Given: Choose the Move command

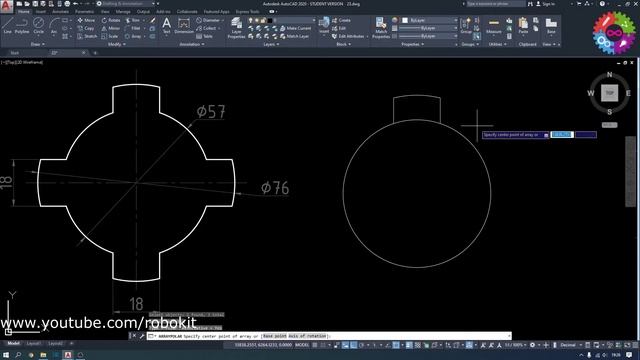Looking at the screenshot, I should [x=86, y=20].
